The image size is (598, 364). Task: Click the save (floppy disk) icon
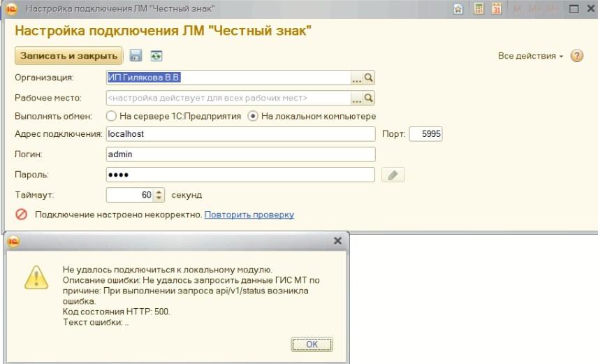click(136, 56)
